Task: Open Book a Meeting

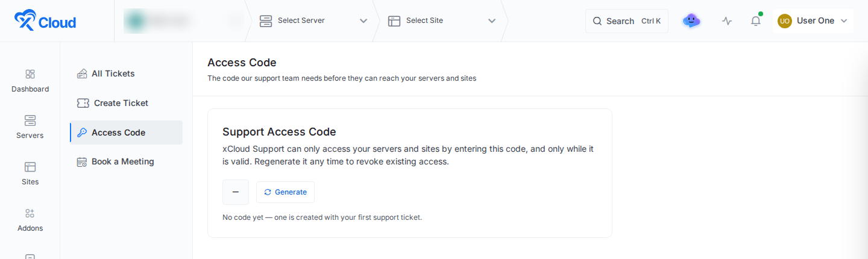Action: pyautogui.click(x=126, y=161)
